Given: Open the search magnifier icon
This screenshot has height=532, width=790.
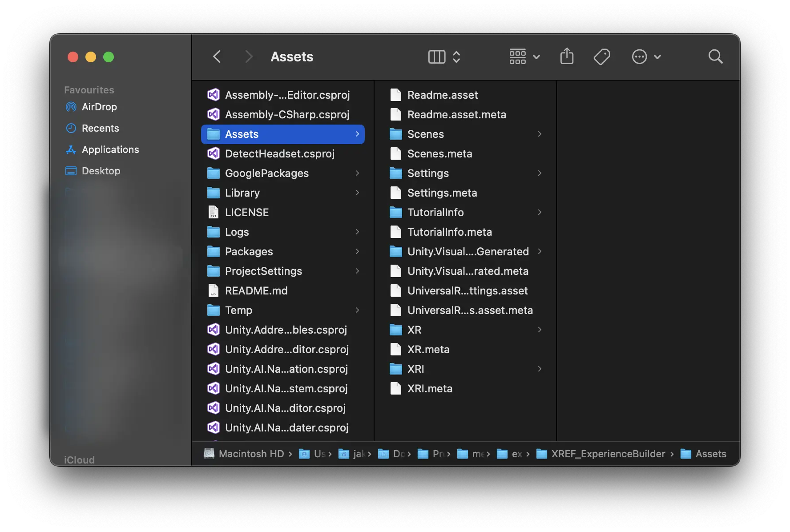Looking at the screenshot, I should 715,56.
